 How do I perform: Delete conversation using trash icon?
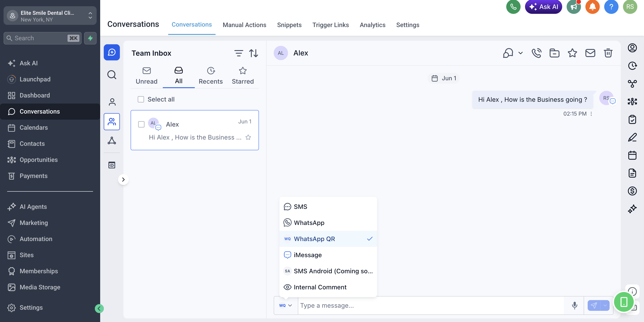tap(608, 53)
